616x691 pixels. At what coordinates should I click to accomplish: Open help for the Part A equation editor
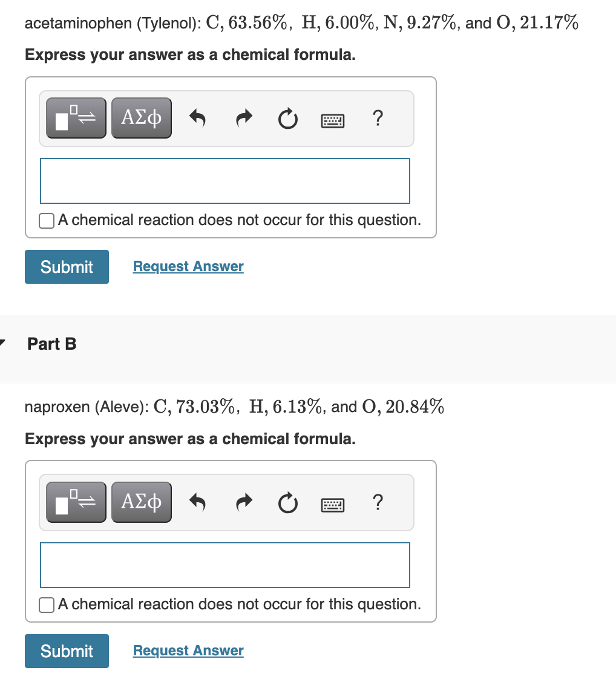click(378, 119)
